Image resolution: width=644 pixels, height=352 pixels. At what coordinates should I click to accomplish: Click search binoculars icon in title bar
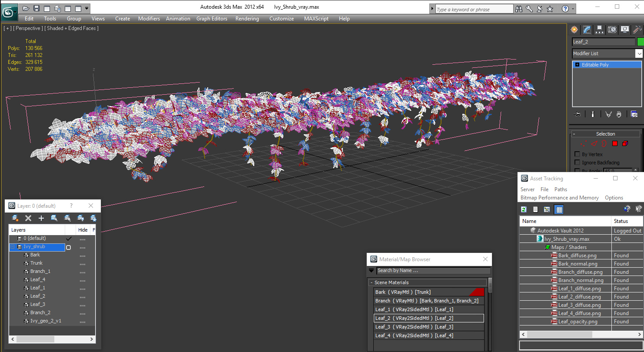[519, 9]
